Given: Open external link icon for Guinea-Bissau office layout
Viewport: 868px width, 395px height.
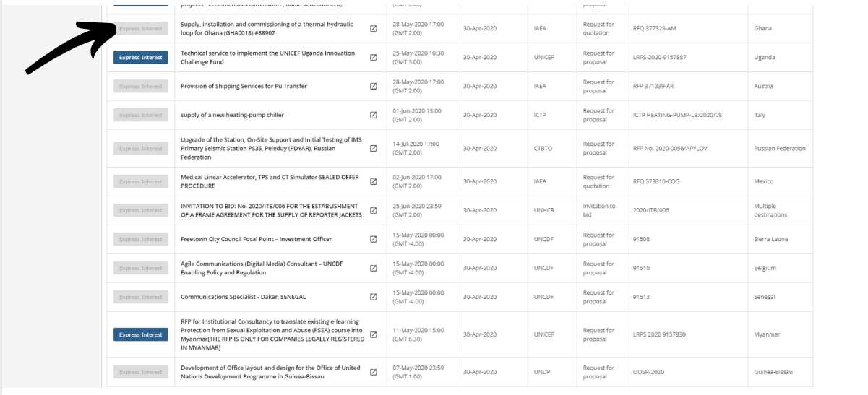Looking at the screenshot, I should point(374,373).
